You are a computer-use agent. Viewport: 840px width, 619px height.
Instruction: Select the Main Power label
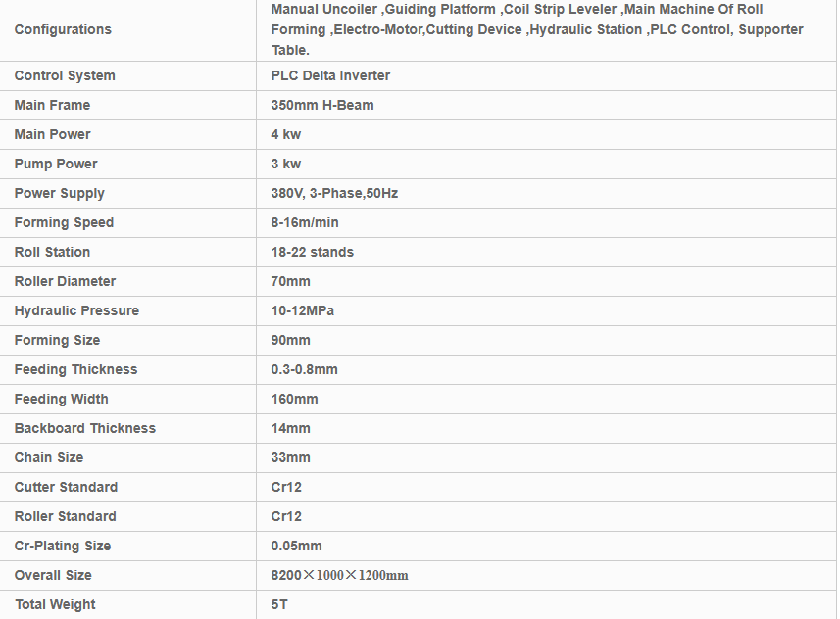point(52,134)
